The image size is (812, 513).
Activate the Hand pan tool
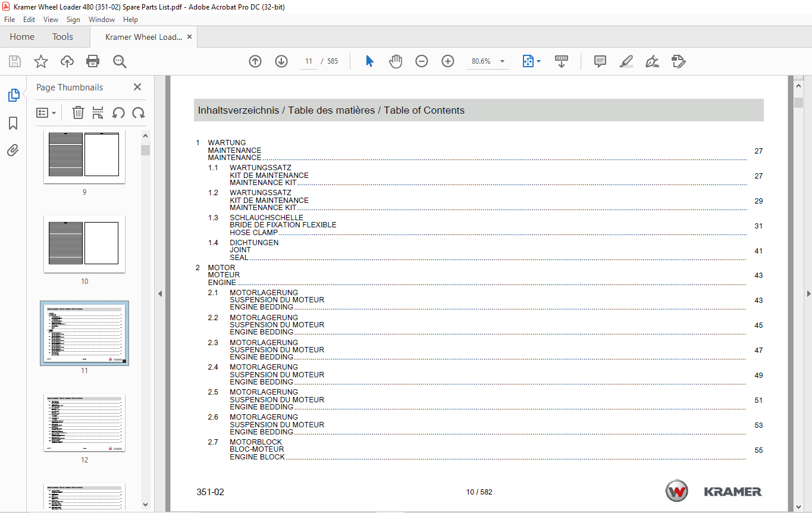coord(396,61)
